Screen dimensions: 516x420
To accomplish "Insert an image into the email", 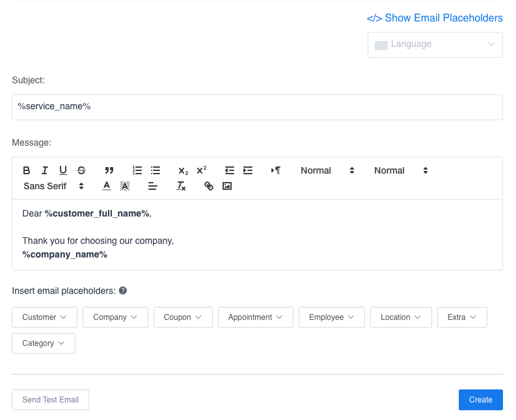I will (x=227, y=186).
